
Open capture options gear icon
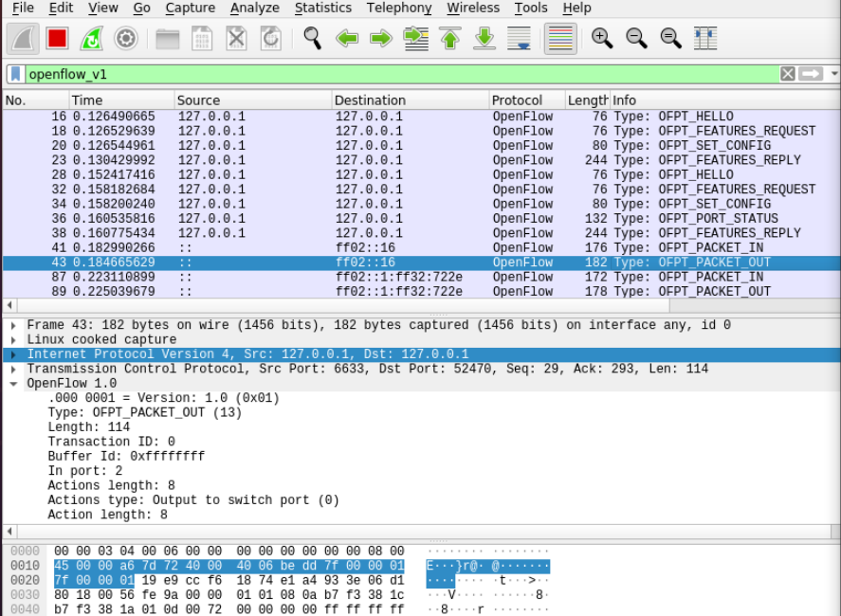(x=126, y=39)
